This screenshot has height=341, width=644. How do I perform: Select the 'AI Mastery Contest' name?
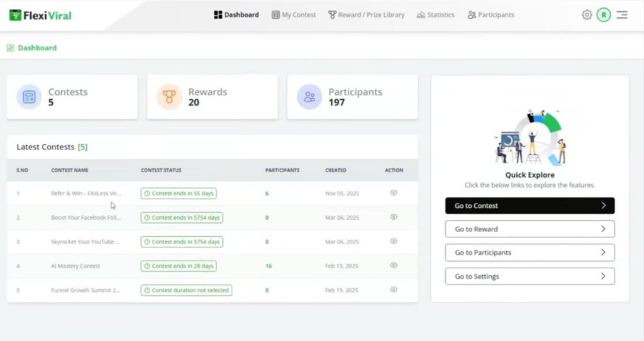pyautogui.click(x=75, y=266)
